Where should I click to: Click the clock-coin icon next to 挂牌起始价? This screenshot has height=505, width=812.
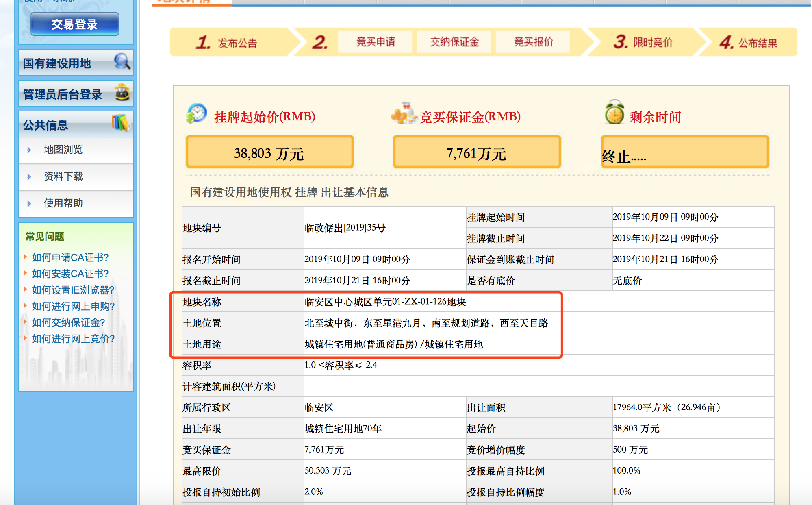[x=197, y=113]
